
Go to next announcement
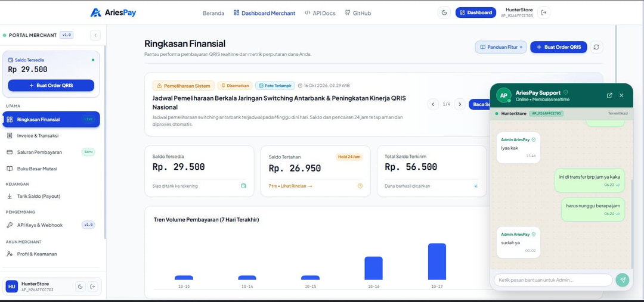[x=460, y=104]
